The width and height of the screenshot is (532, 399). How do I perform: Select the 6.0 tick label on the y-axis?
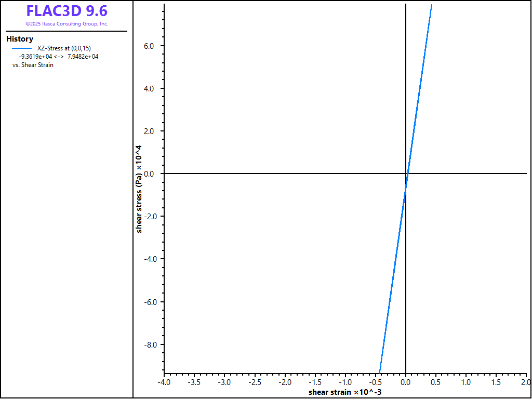tap(149, 46)
